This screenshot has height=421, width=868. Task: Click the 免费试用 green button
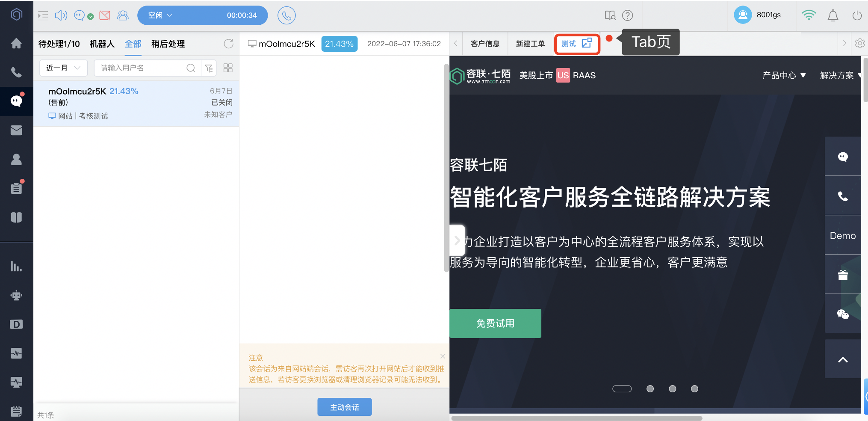pos(495,323)
